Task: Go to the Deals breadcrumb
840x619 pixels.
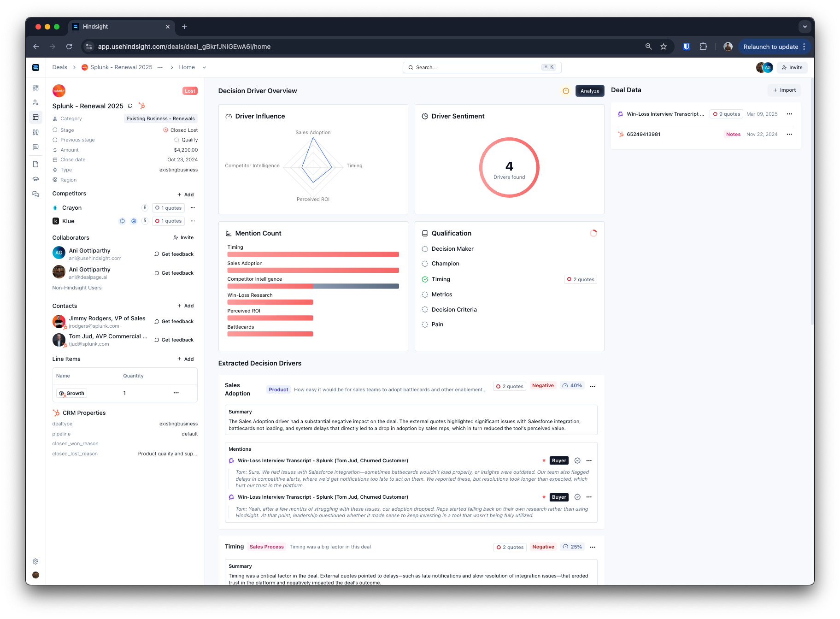Action: (x=59, y=67)
